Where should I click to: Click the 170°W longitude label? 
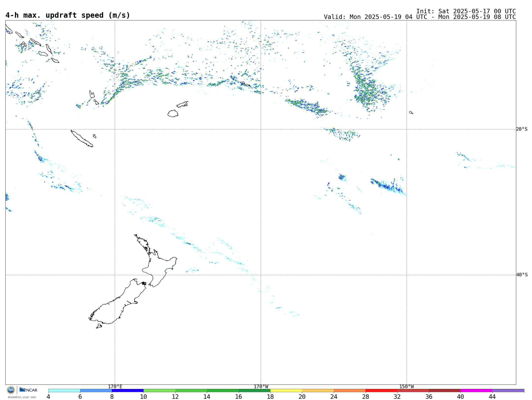[261, 387]
